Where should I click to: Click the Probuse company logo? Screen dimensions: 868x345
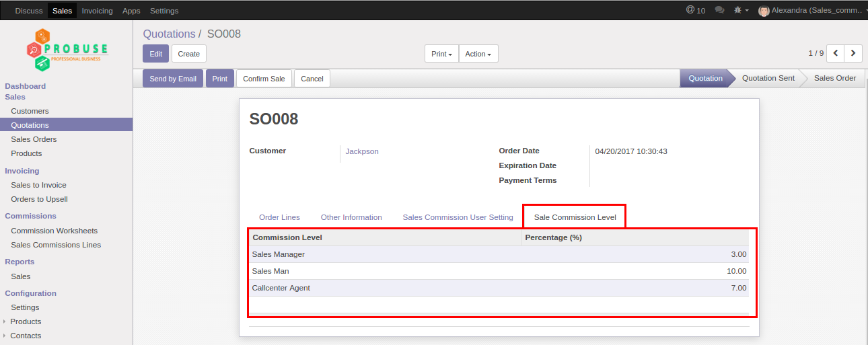point(67,50)
